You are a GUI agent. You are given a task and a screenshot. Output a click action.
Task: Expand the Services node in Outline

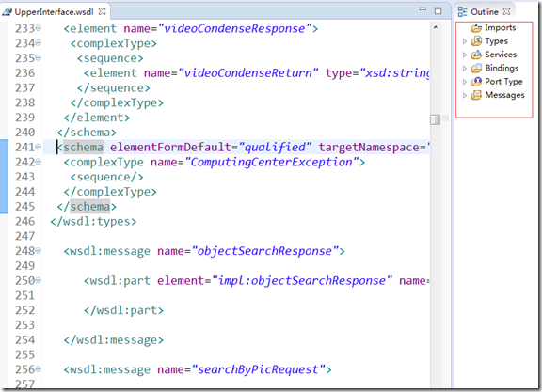coord(465,55)
